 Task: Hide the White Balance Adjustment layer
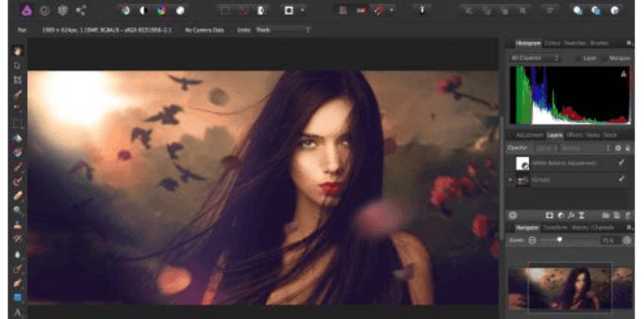621,162
